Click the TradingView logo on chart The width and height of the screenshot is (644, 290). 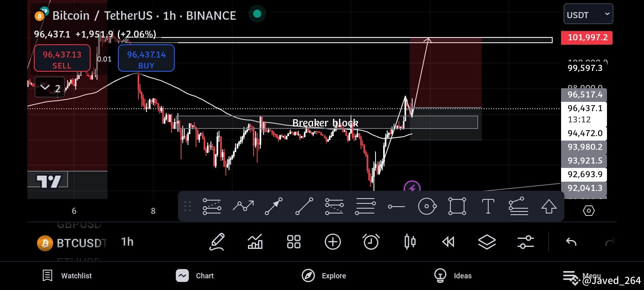pyautogui.click(x=49, y=181)
